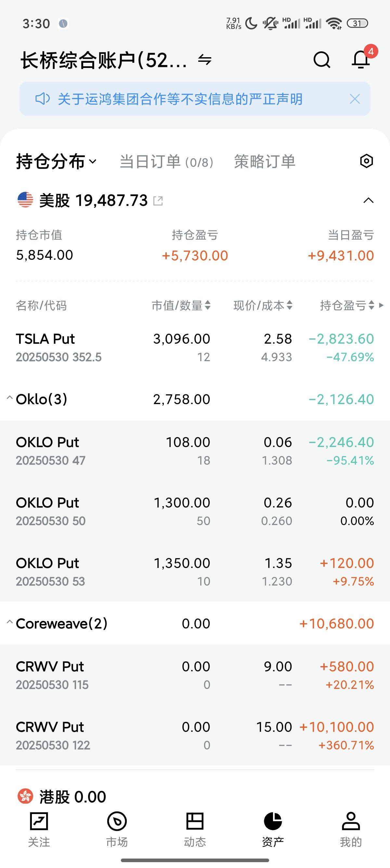Viewport: 390px width, 868px height.
Task: Switch to 当日订单 tab
Action: 166,162
